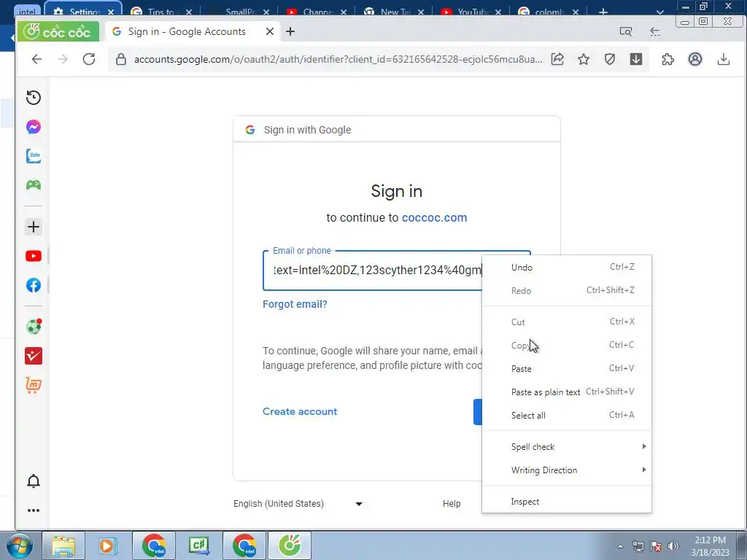The width and height of the screenshot is (747, 560).
Task: Expand the Writing Direction submenu
Action: click(566, 470)
